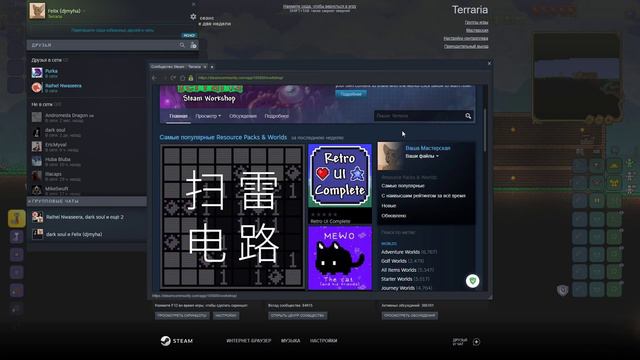640x360 pixels.
Task: Open the Группы игры link under Terraria
Action: click(476, 22)
